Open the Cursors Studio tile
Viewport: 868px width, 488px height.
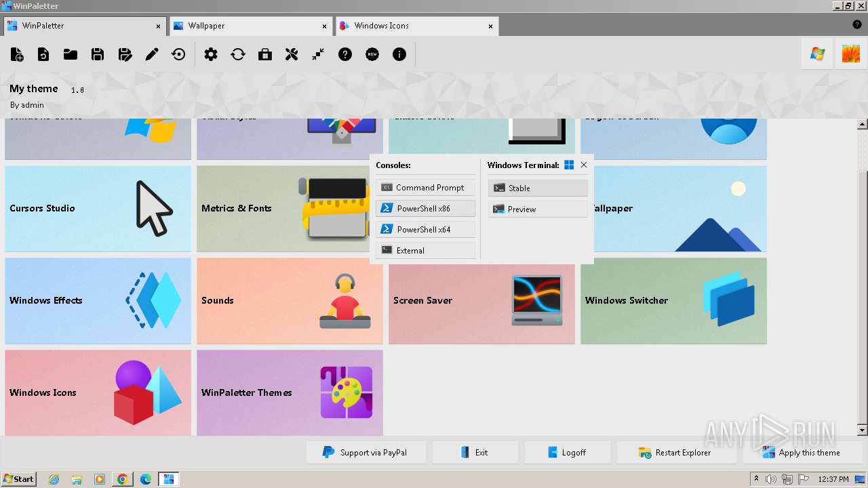click(98, 208)
